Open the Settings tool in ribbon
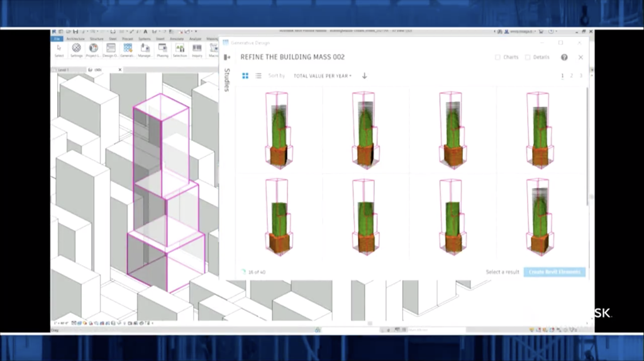 [76, 49]
